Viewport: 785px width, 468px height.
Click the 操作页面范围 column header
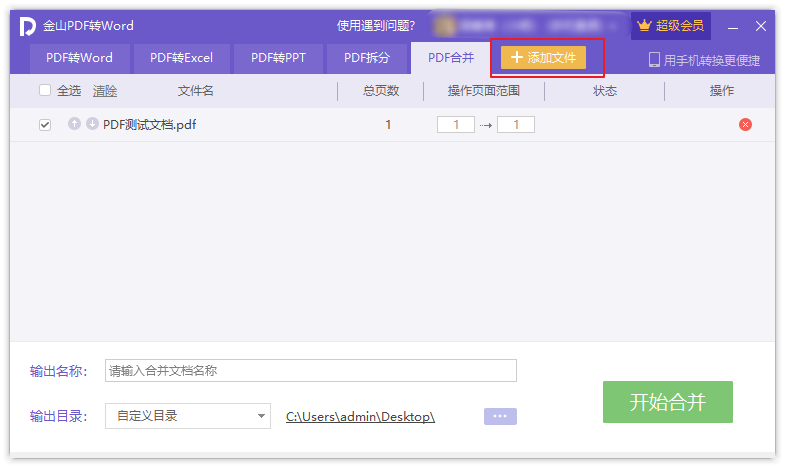(484, 91)
